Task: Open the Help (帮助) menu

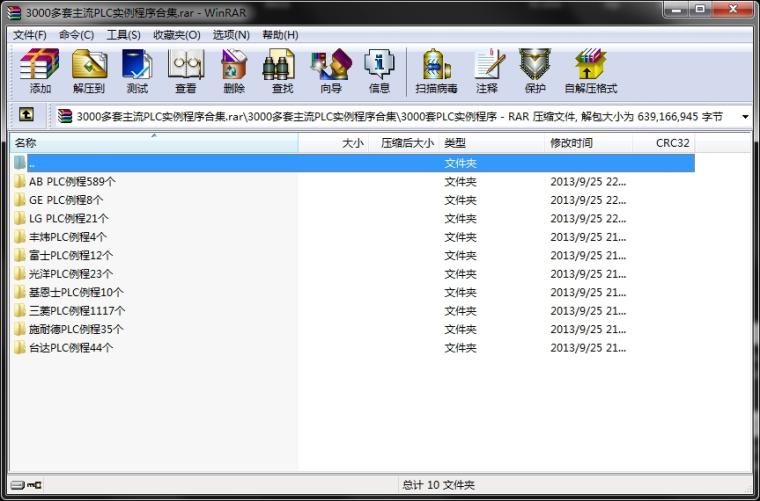Action: coord(280,35)
